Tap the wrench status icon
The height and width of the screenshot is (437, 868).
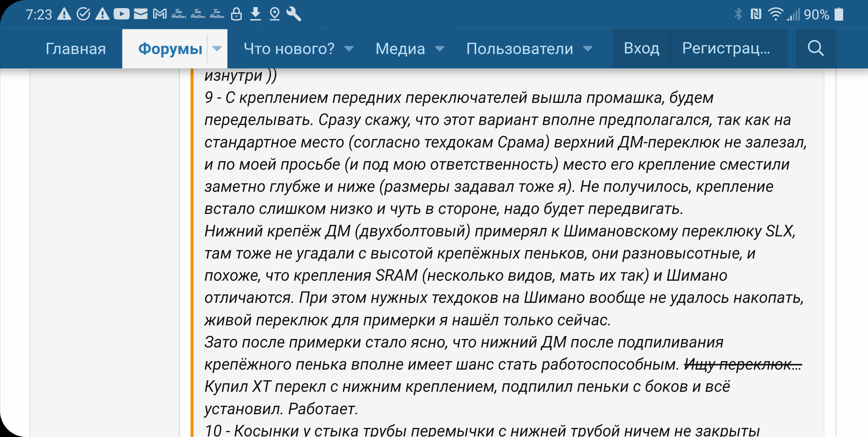[x=293, y=14]
